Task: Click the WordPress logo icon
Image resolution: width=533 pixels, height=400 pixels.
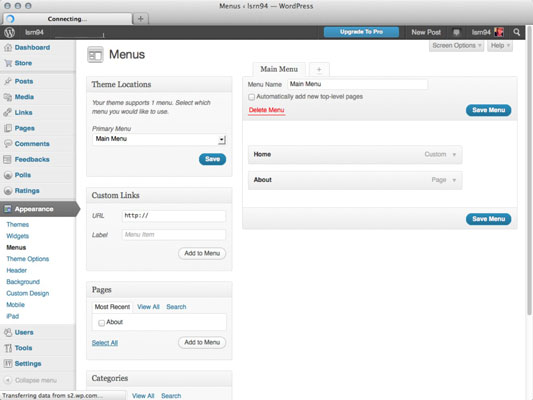Action: point(10,32)
